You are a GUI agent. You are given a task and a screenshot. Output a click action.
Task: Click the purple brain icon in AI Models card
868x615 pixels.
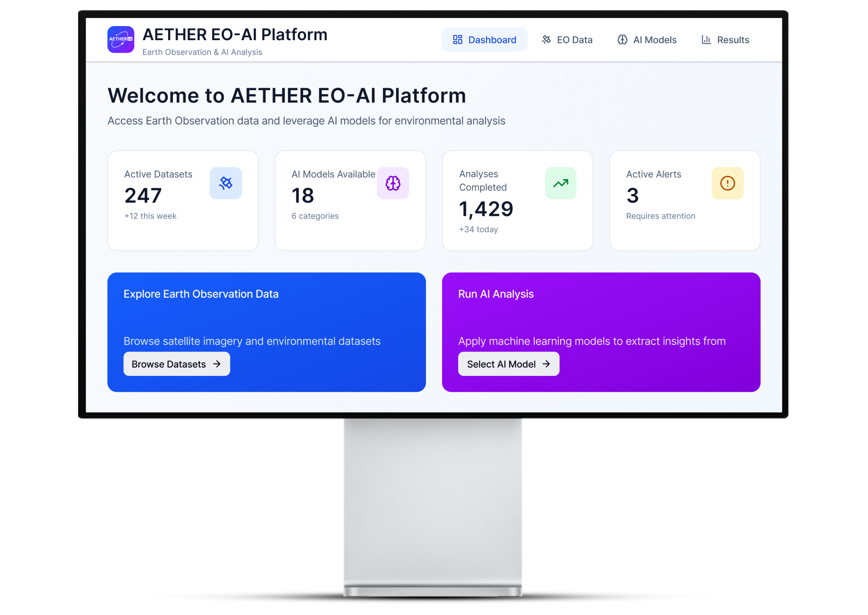tap(392, 183)
